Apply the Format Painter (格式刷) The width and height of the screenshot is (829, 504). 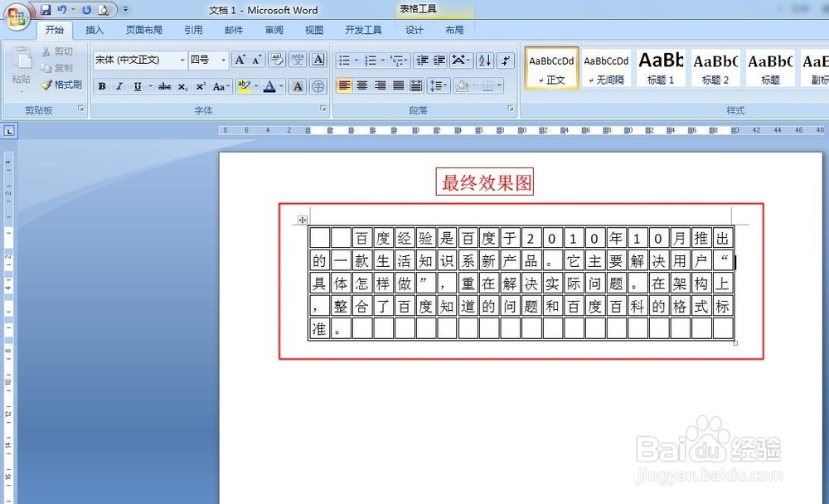coord(62,85)
